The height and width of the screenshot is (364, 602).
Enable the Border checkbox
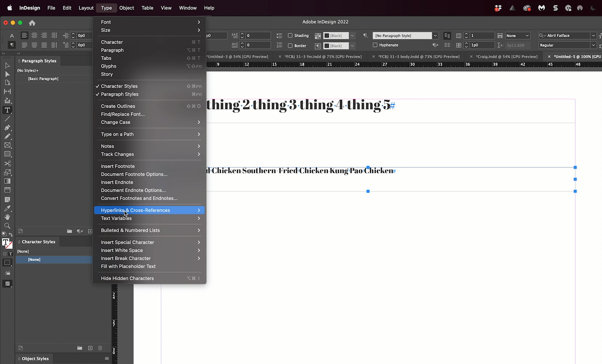point(290,45)
